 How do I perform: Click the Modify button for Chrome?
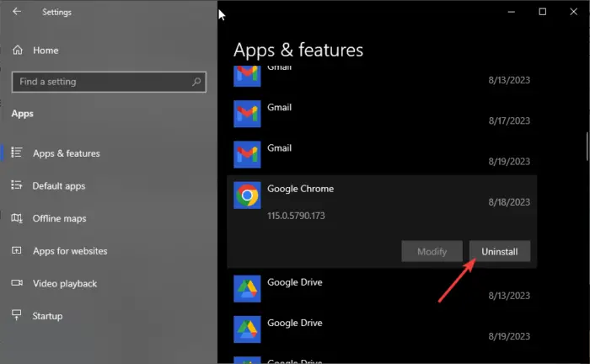coord(432,251)
